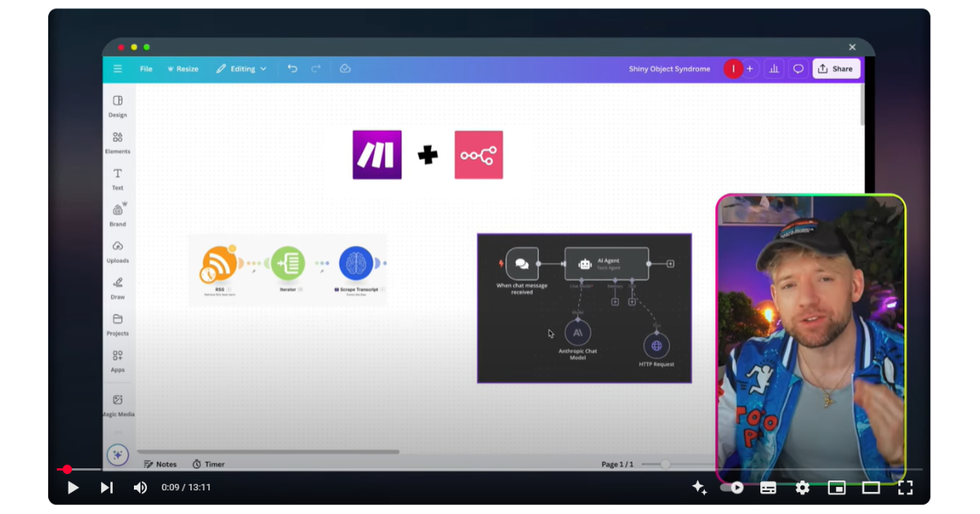Click the video progress bar marker
Screen dimensions: 980x514
coord(67,469)
